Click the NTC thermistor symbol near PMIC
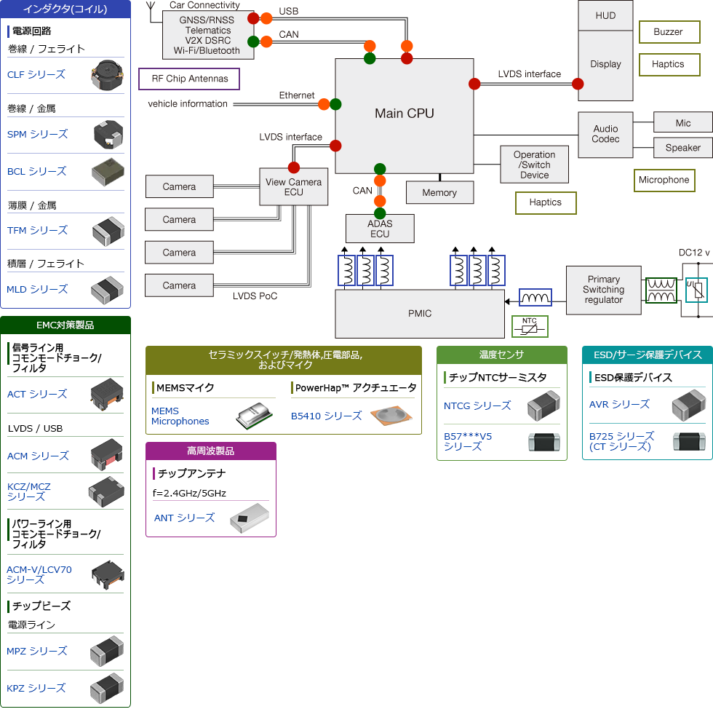 coord(530,326)
